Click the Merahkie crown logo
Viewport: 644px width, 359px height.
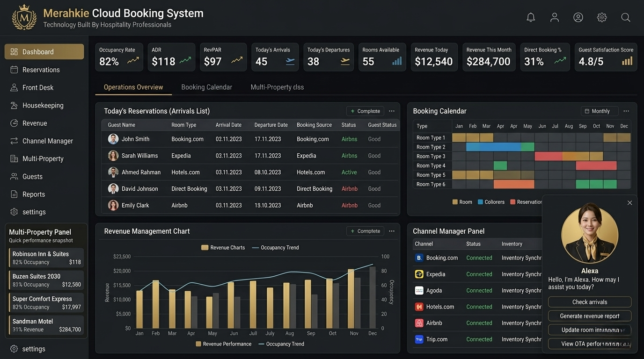(24, 17)
